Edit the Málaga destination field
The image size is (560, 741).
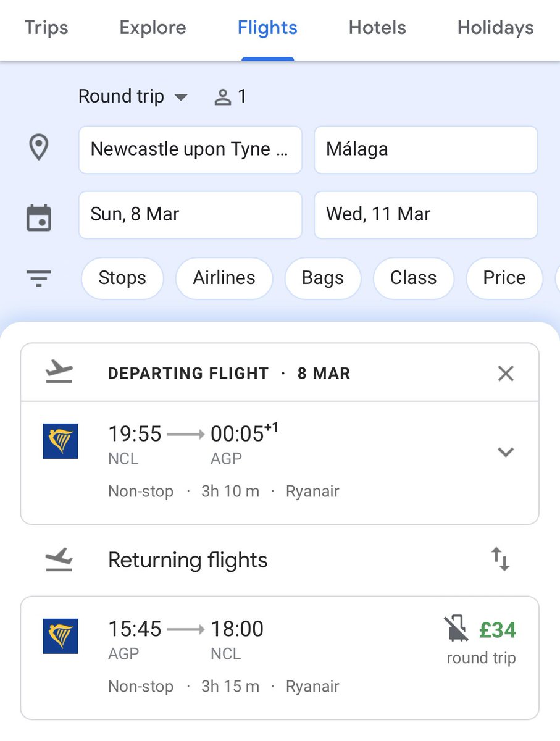(x=426, y=149)
